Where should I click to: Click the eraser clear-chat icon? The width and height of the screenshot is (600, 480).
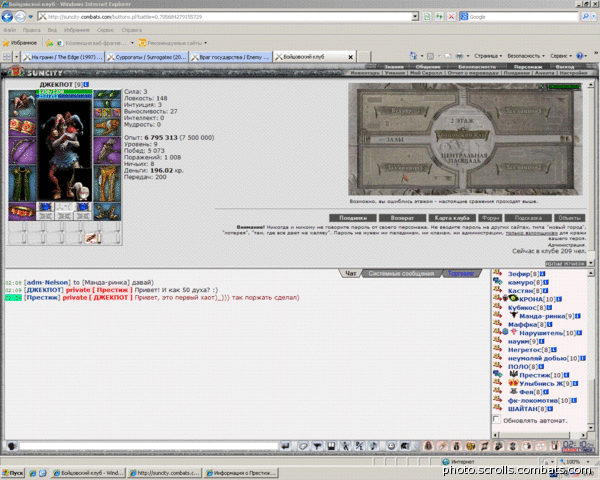[x=303, y=446]
